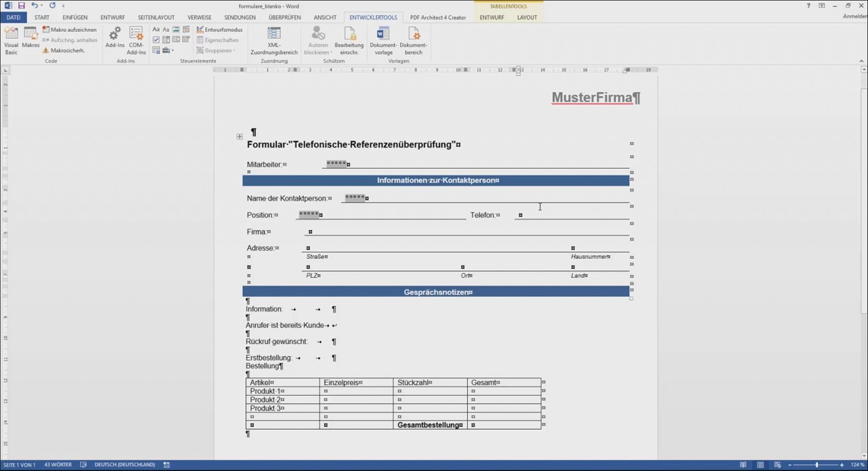Screen dimensions: 868x471
Task: Insert a picture content control
Action: click(x=176, y=29)
